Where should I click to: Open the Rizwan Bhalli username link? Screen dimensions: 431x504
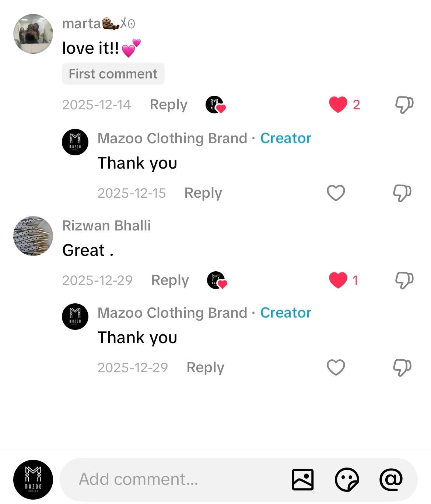click(x=106, y=226)
